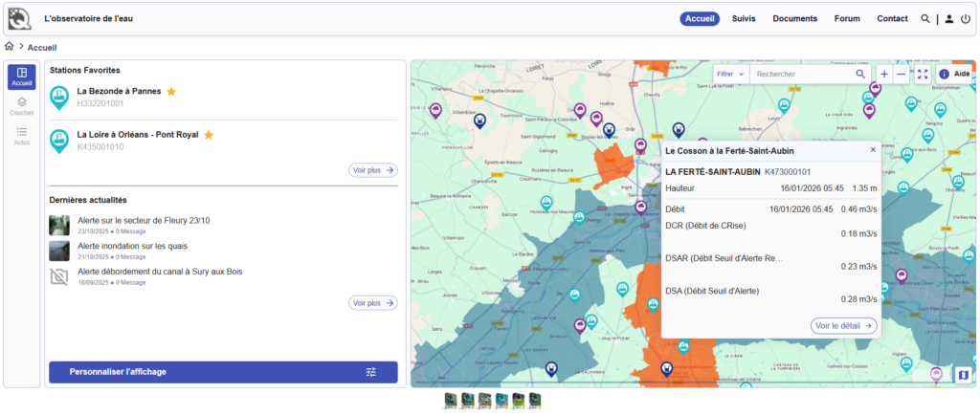Zoom in on the map
Screen dimensions: 980x416
(x=883, y=74)
